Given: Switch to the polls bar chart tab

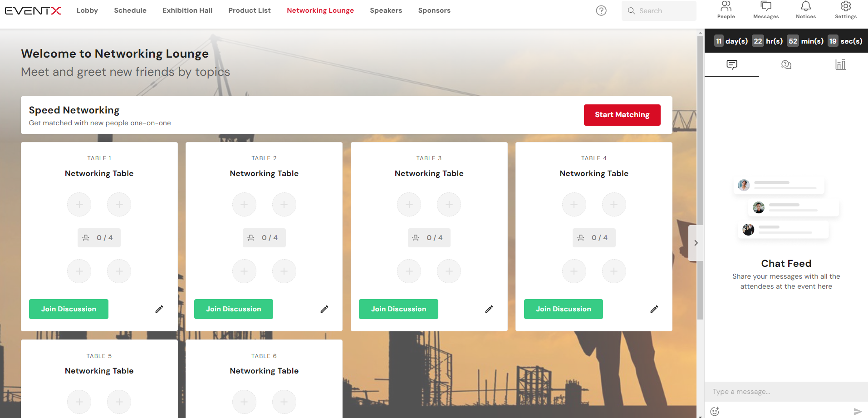Looking at the screenshot, I should 840,64.
